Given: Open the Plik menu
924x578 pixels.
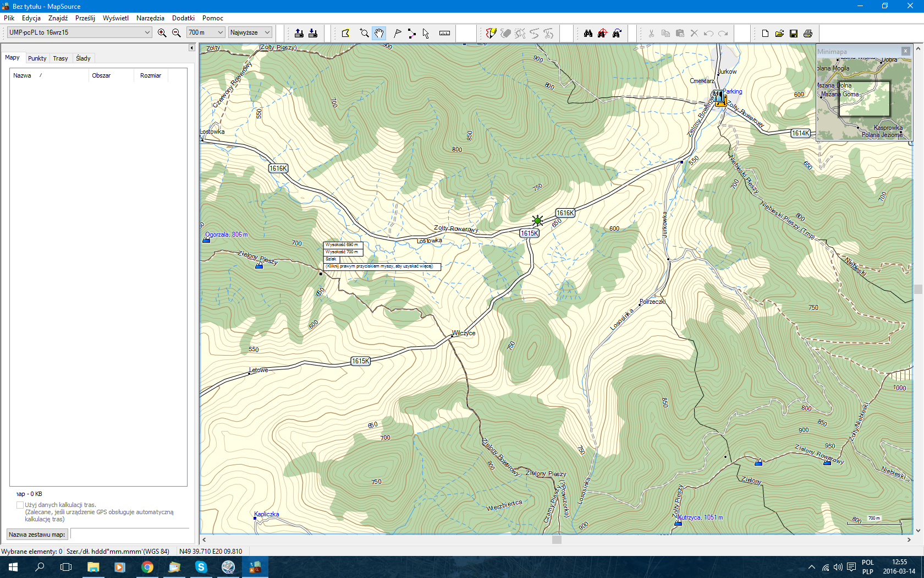Looking at the screenshot, I should coord(9,18).
